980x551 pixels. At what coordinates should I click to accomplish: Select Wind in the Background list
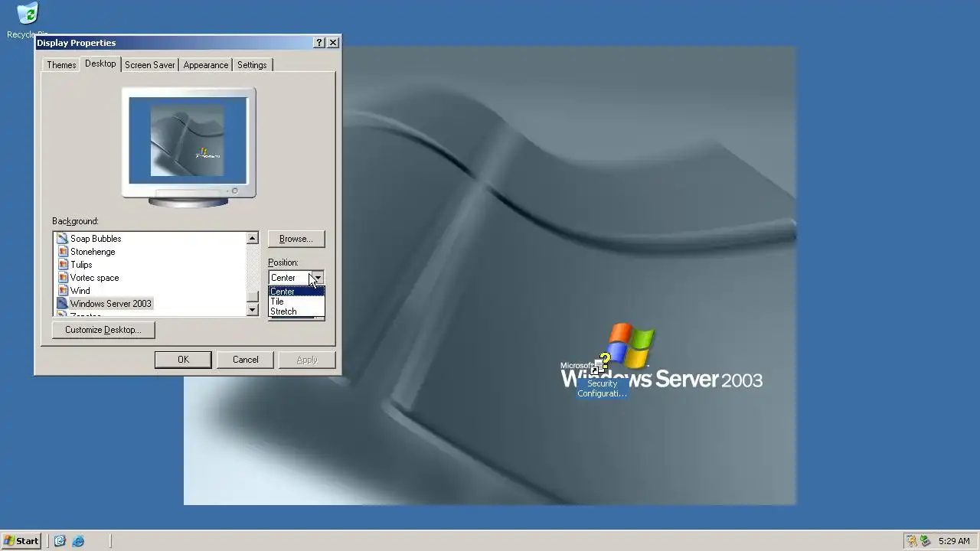click(x=80, y=291)
